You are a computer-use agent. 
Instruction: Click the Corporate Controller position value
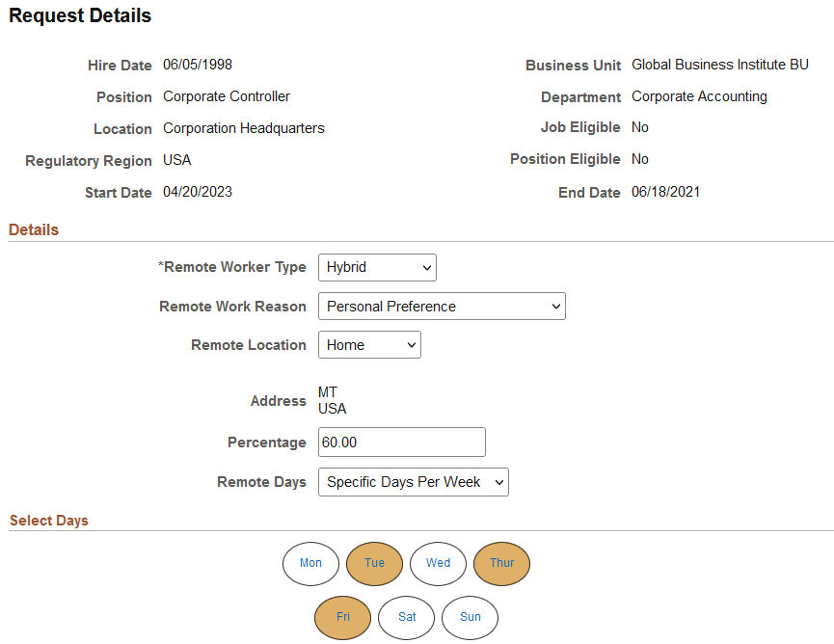pos(226,96)
